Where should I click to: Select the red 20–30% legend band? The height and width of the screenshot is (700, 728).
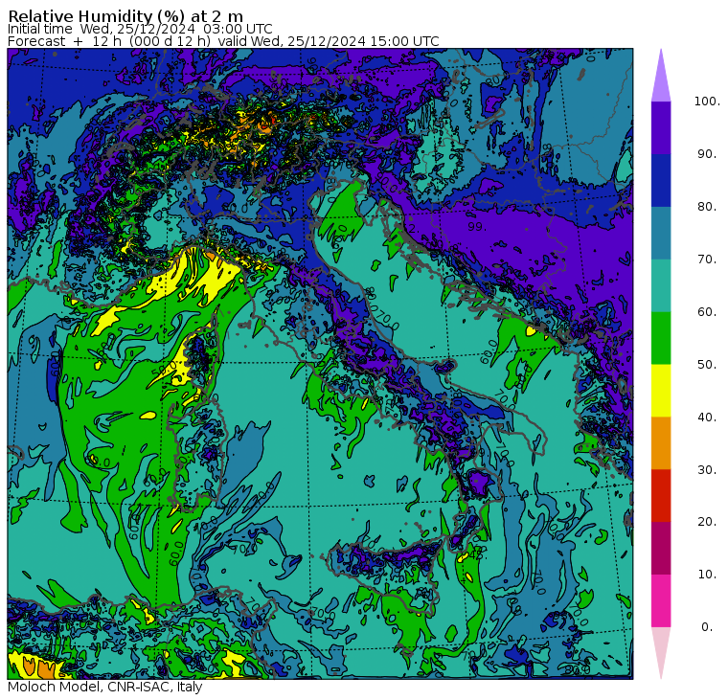coord(661,496)
